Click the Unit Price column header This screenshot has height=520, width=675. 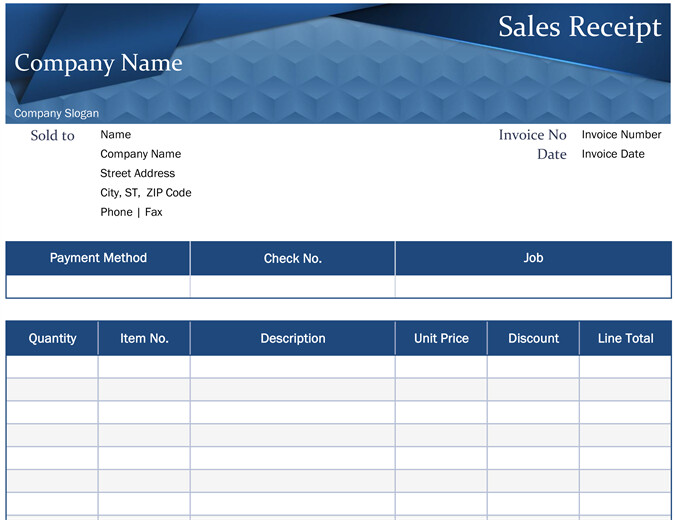441,338
